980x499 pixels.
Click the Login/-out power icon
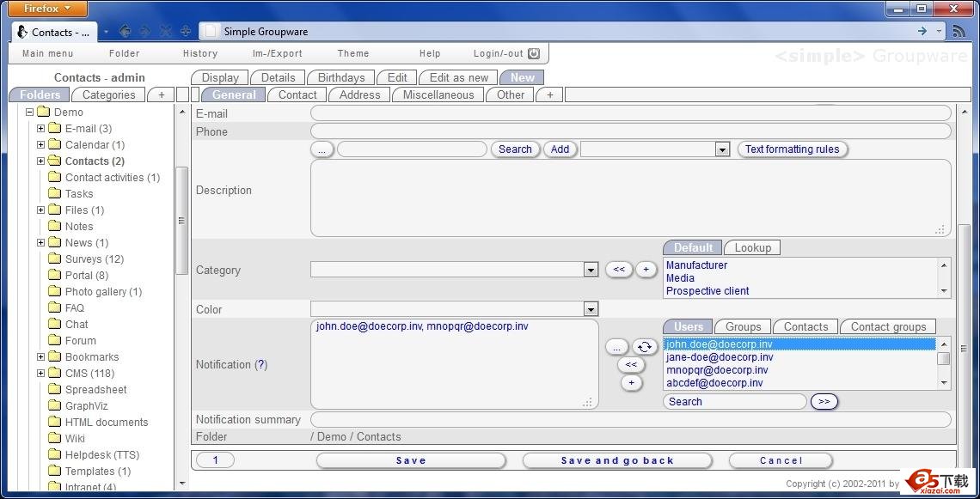click(534, 53)
